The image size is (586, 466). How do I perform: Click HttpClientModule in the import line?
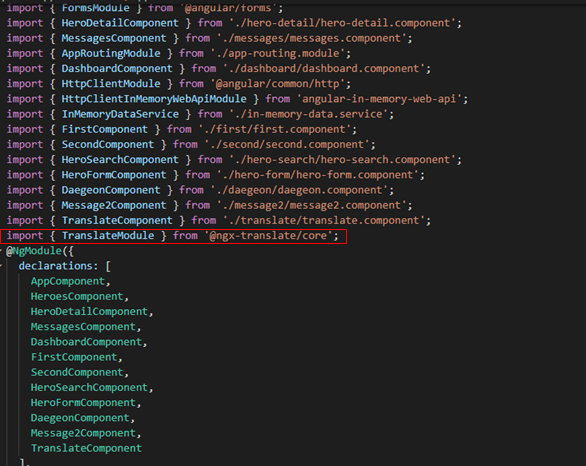111,84
